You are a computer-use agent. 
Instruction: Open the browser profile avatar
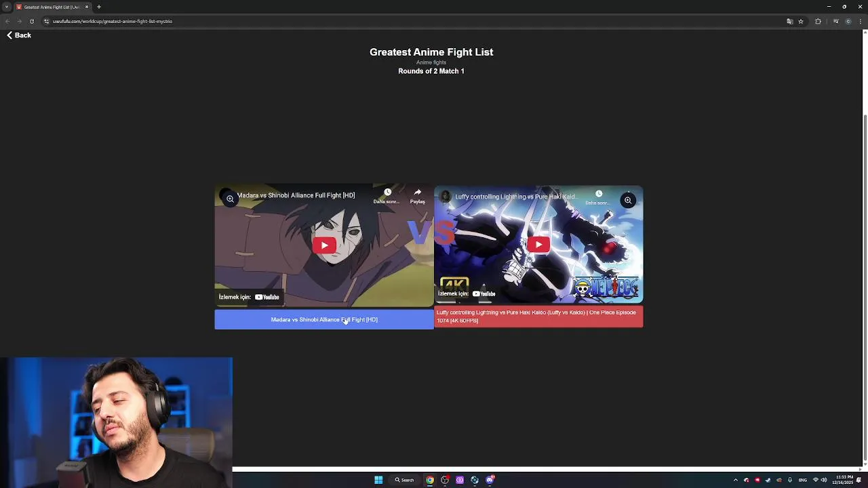848,21
